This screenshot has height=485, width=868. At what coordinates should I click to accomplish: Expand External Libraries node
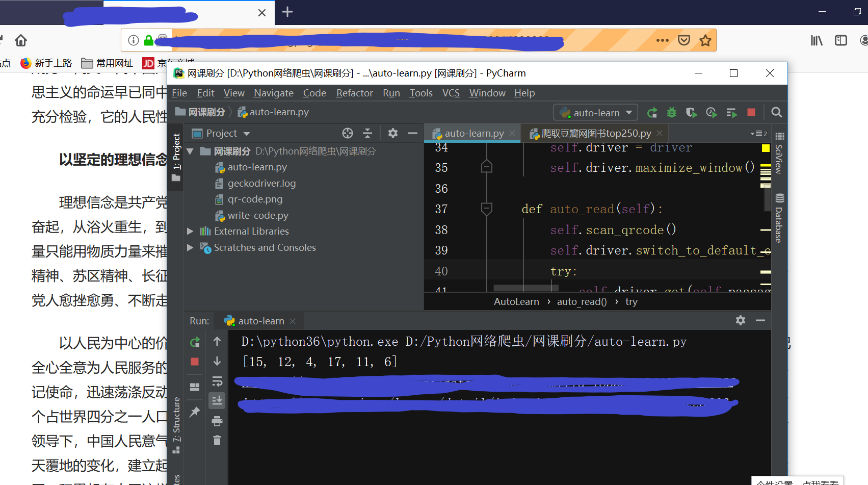190,232
